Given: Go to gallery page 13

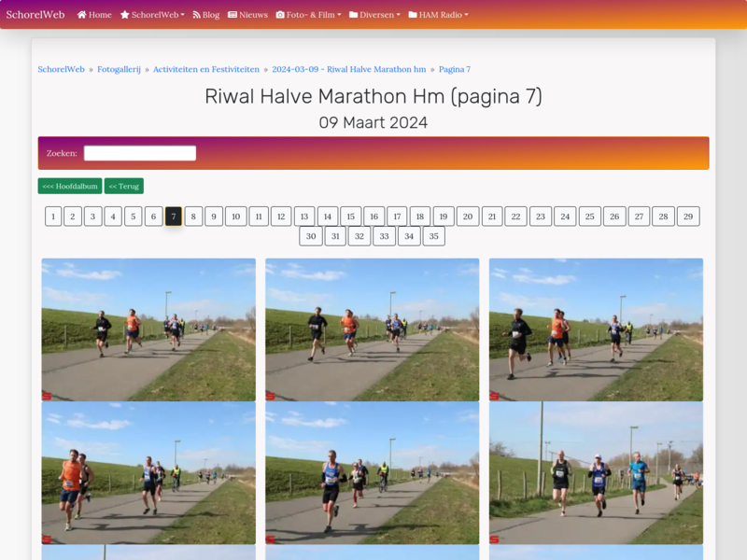Looking at the screenshot, I should [304, 217].
